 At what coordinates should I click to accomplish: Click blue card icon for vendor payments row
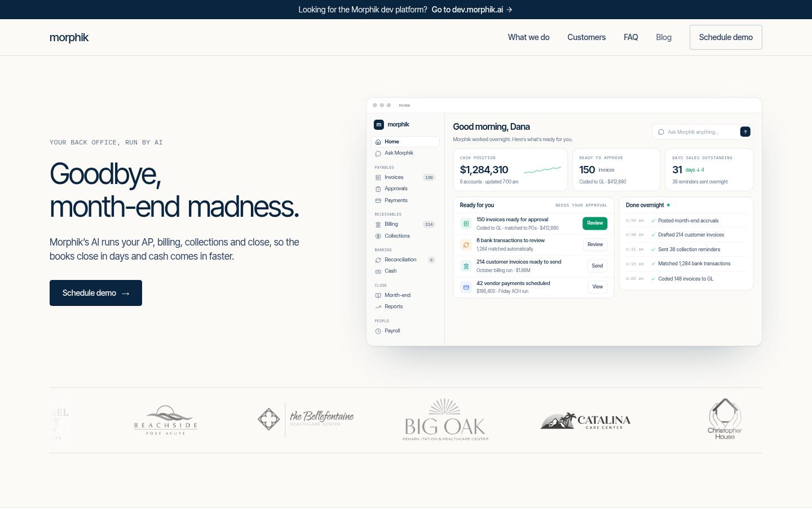(x=466, y=287)
